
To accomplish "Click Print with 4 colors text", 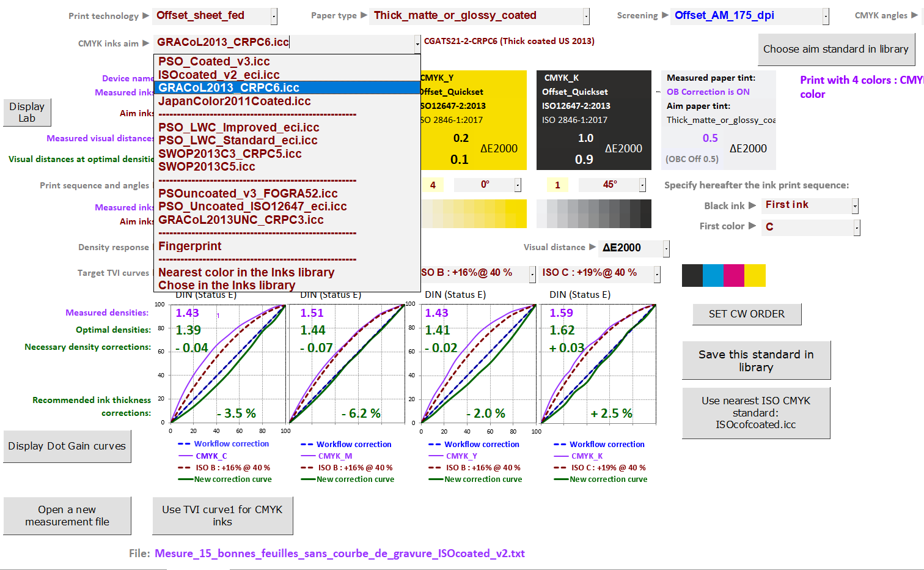I will point(862,87).
